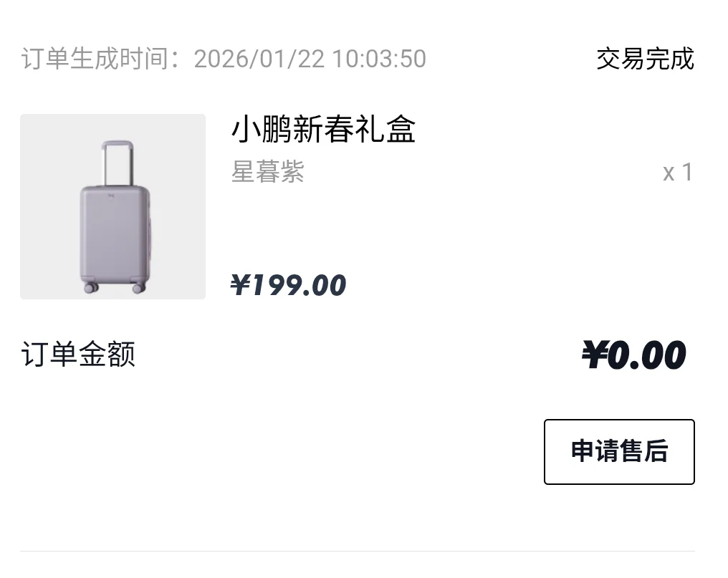Click the yen symbol before 0.00
The image size is (728, 578).
point(595,356)
